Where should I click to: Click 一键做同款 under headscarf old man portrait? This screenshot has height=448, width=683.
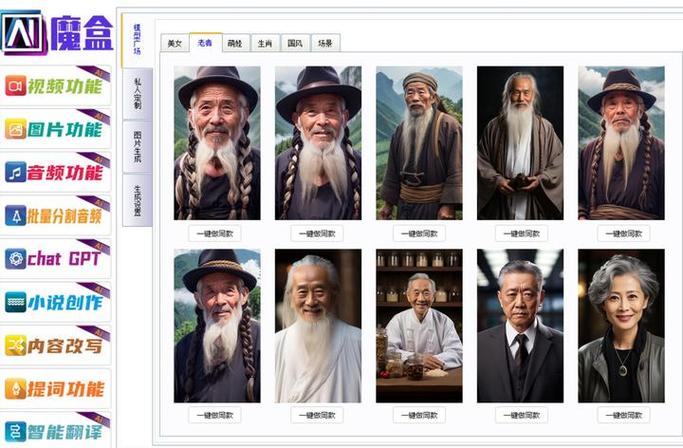[x=419, y=234]
